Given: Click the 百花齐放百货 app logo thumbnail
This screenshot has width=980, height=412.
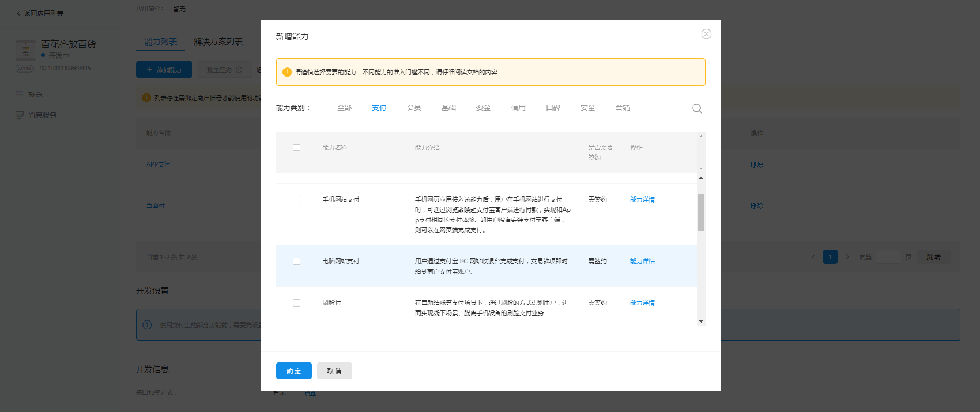Looking at the screenshot, I should coord(25,50).
